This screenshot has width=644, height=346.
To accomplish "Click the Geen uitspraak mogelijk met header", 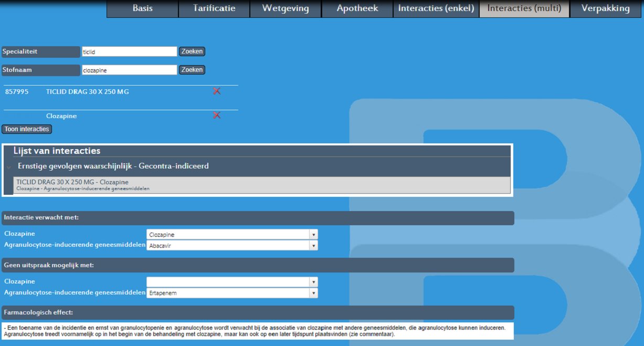I will 258,265.
